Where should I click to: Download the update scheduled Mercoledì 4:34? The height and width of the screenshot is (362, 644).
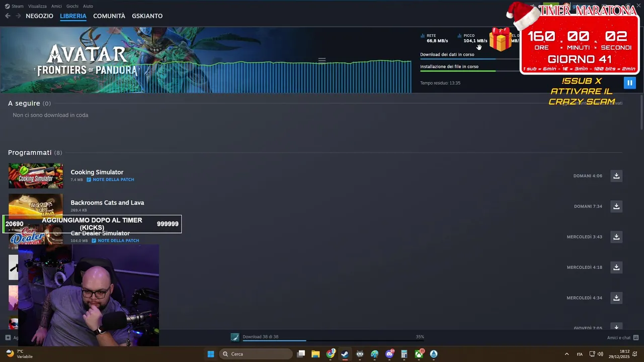616,298
